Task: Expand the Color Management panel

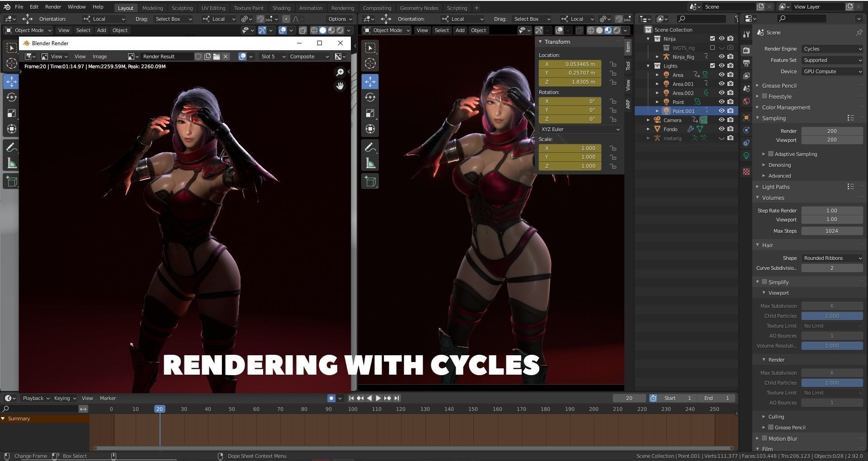Action: (786, 107)
